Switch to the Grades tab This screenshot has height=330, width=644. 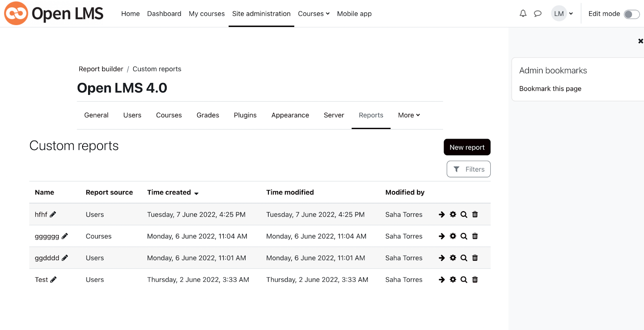(x=208, y=115)
